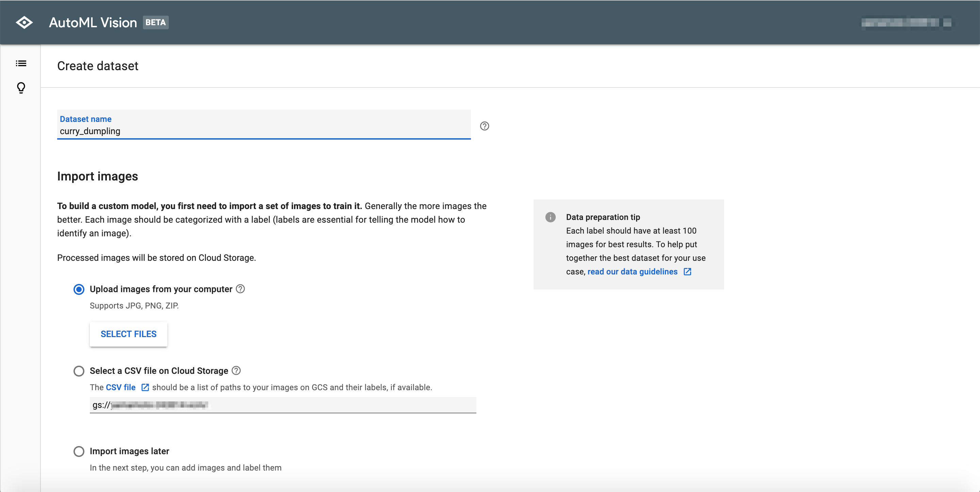Click the Dataset name input field
This screenshot has width=980, height=492.
(264, 125)
